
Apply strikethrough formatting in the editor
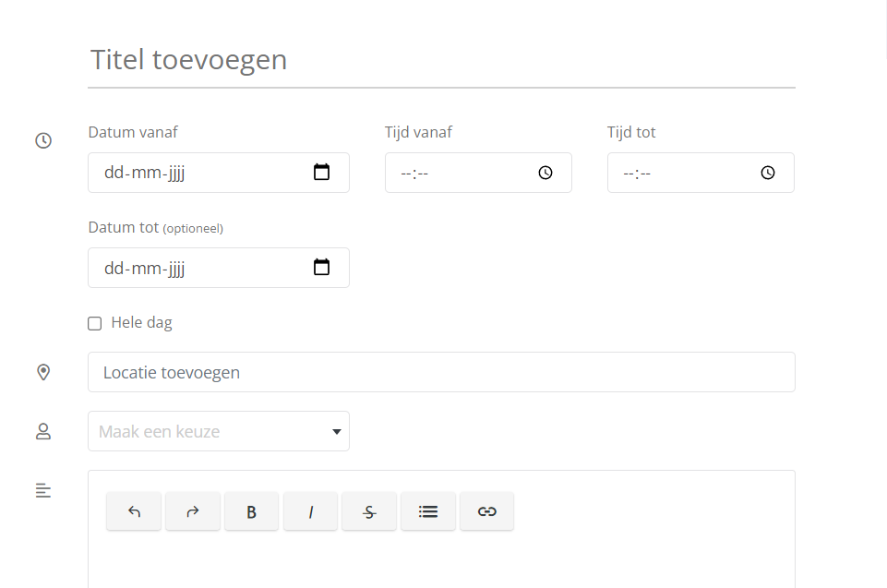point(369,511)
